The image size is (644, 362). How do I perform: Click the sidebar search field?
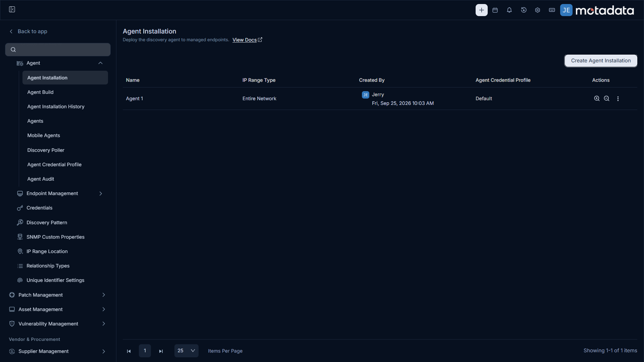pos(58,50)
